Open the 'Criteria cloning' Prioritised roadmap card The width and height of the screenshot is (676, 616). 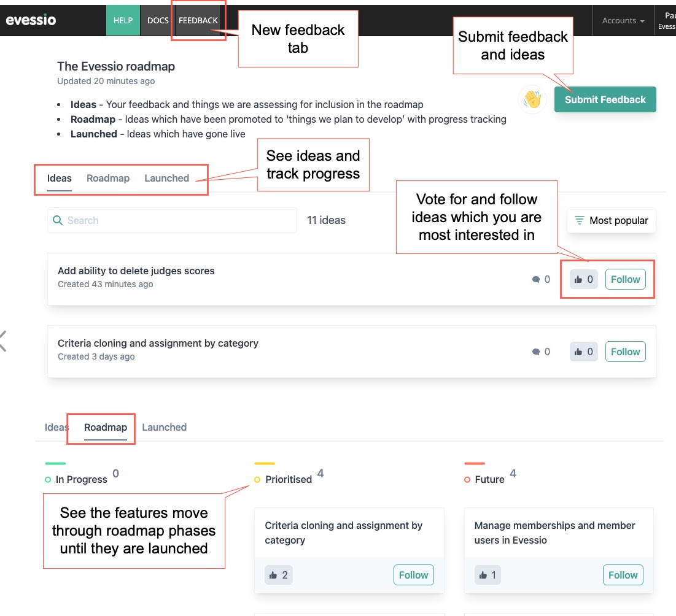[x=344, y=533]
